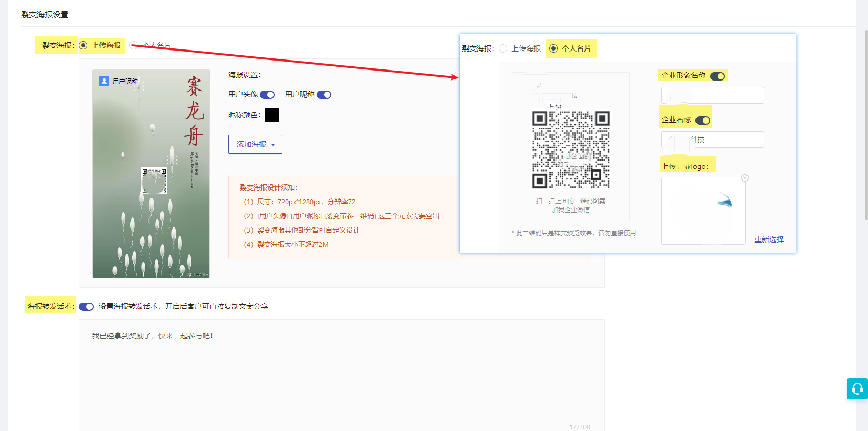Click the uploaded company logo thumbnail
Viewport: 868px width, 431px height.
tap(703, 211)
